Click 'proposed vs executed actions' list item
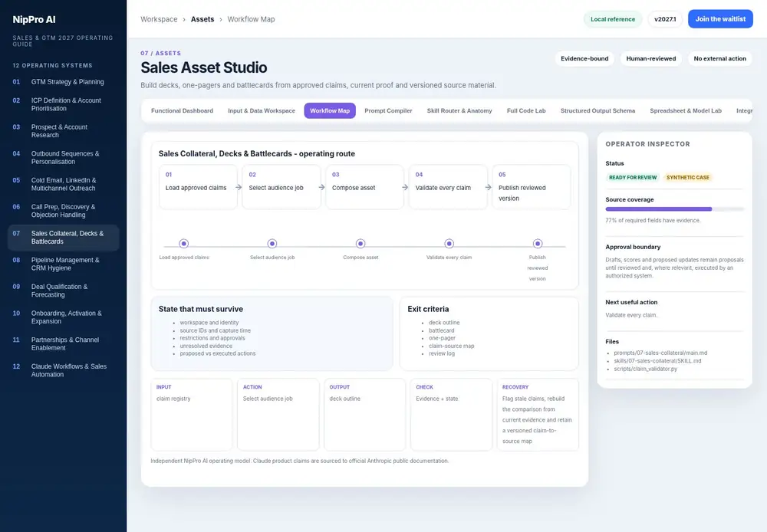 (x=218, y=353)
